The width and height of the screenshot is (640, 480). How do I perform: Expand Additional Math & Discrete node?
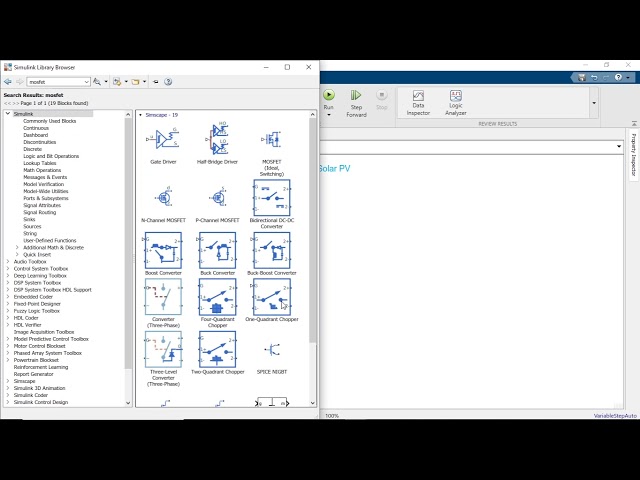[17, 247]
